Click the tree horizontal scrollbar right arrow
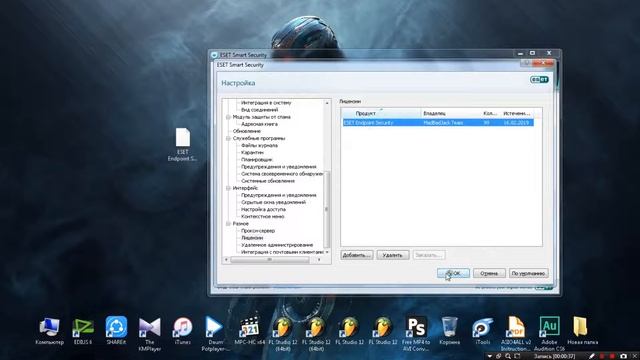This screenshot has width=640, height=360. click(319, 260)
